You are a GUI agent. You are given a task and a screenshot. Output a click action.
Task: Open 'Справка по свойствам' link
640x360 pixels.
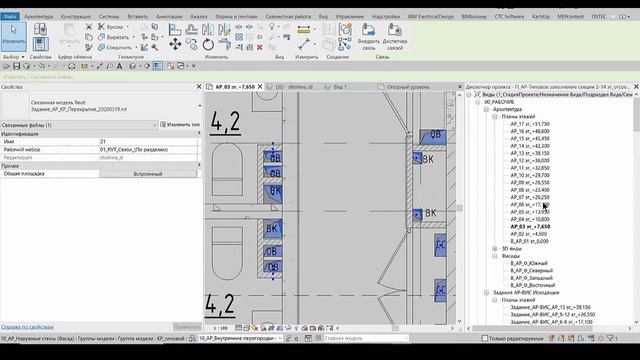point(27,327)
